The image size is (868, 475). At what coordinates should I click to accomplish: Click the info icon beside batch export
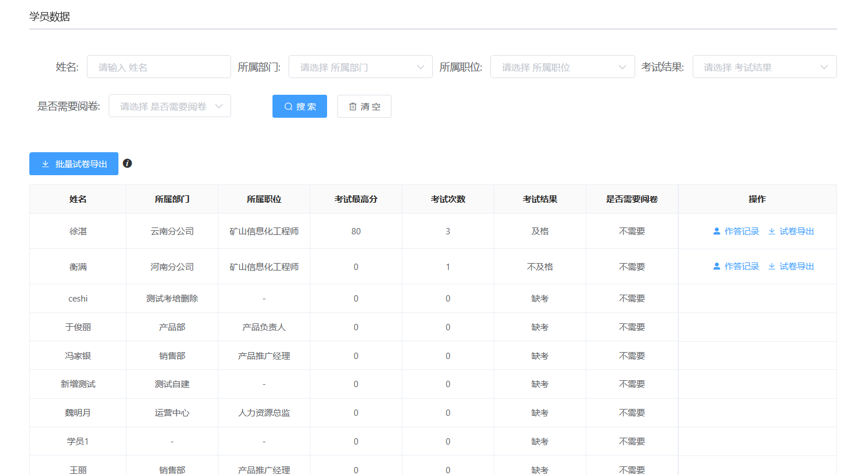click(x=128, y=163)
